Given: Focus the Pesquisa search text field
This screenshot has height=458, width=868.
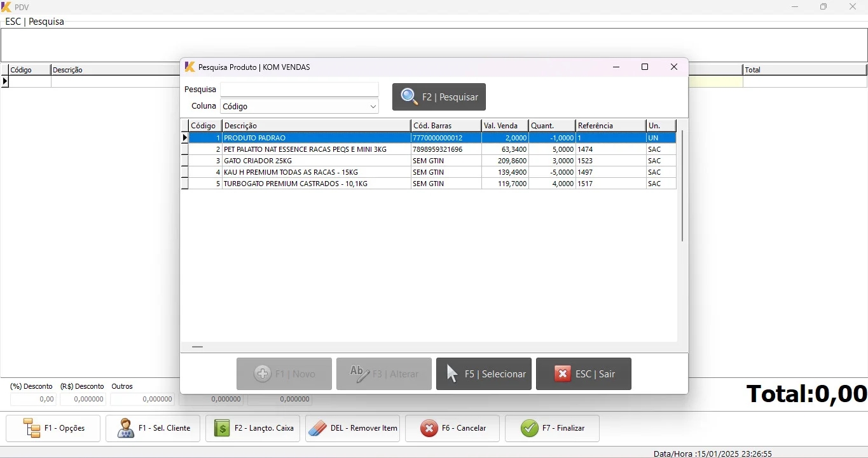Looking at the screenshot, I should point(299,90).
